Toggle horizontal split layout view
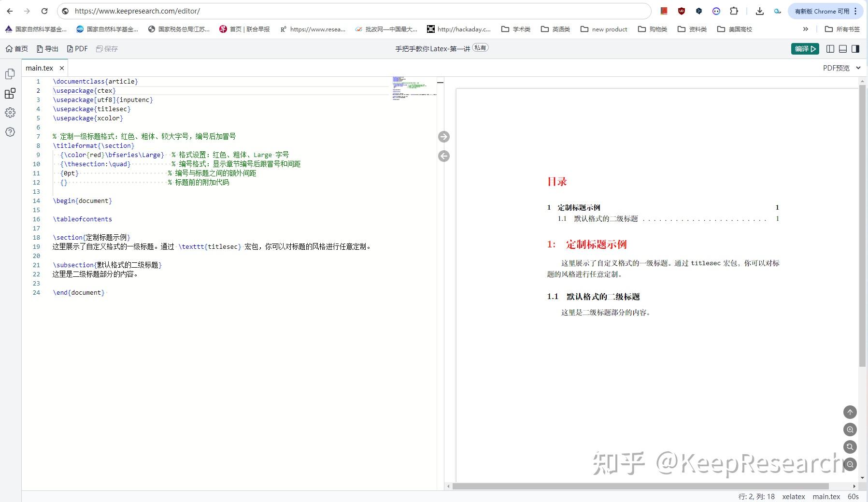Screen dimensions: 868x502 [x=842, y=48]
